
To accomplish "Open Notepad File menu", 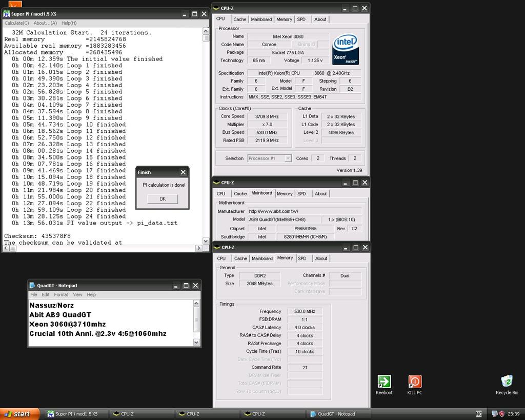I will tap(34, 295).
